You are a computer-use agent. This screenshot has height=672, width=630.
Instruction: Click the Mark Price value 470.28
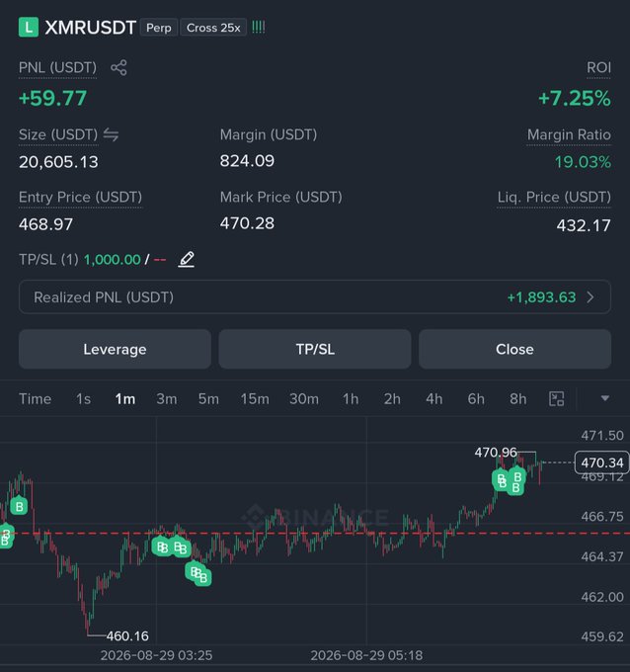pos(247,223)
